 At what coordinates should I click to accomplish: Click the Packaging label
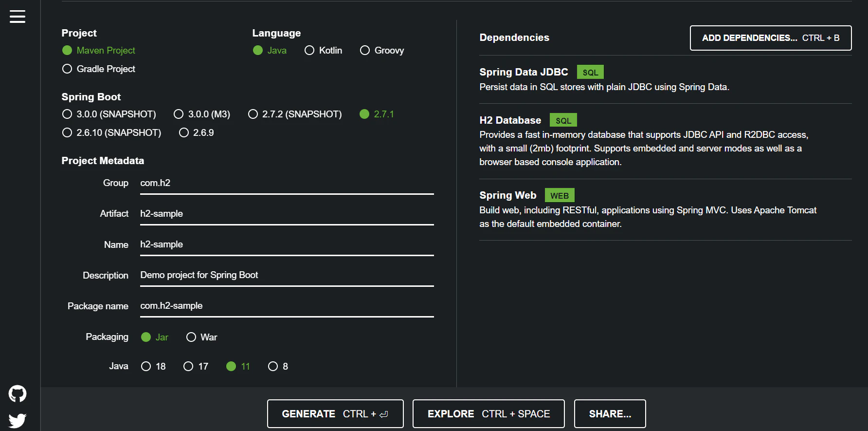(x=107, y=337)
